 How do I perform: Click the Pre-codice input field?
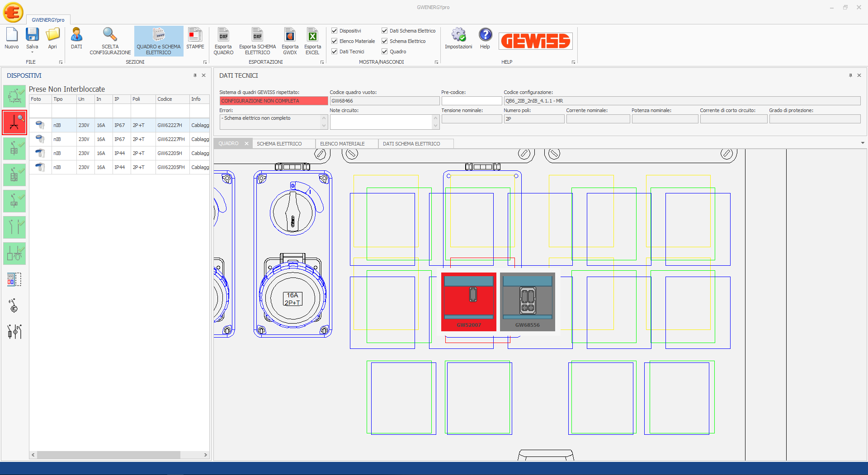(x=472, y=101)
